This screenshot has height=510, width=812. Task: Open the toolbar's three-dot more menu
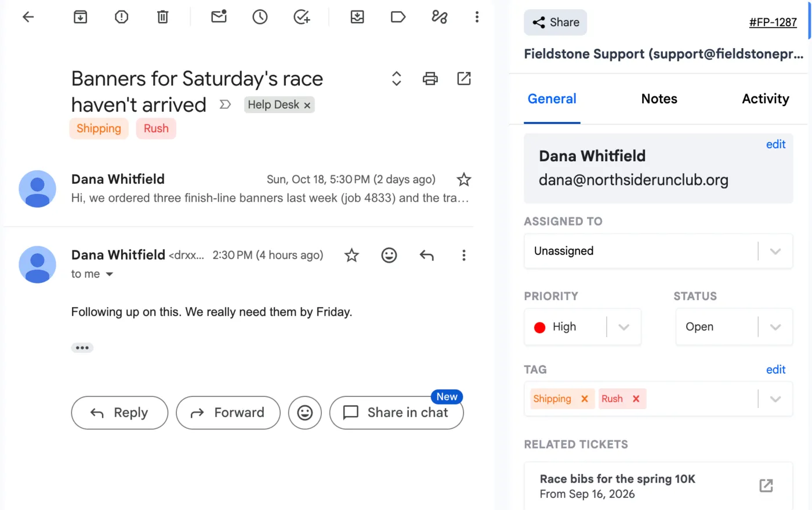(477, 17)
